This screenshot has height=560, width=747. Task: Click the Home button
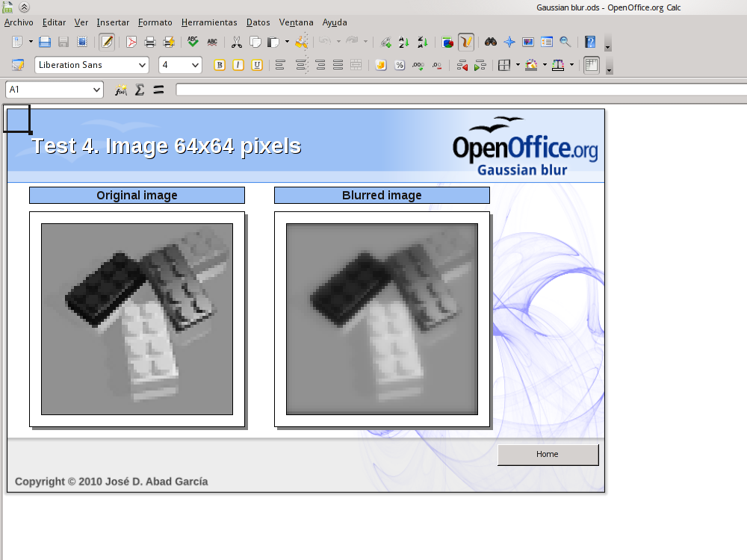point(548,455)
